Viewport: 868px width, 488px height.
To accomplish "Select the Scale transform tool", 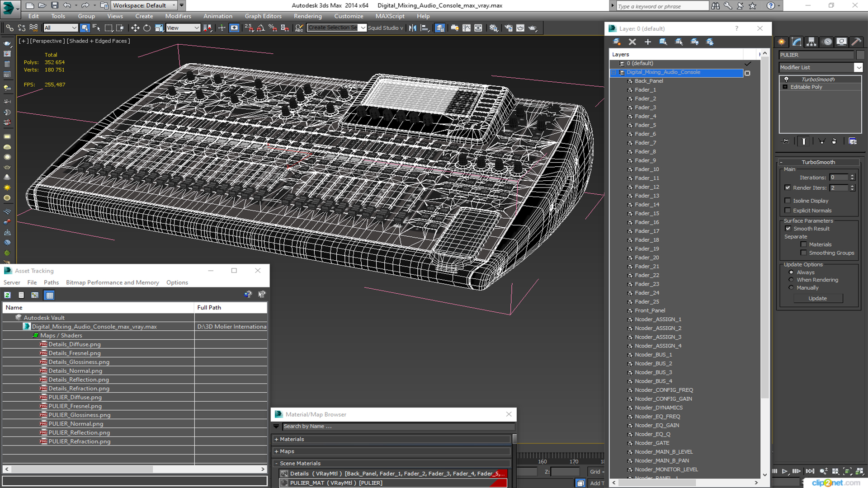I will (159, 28).
